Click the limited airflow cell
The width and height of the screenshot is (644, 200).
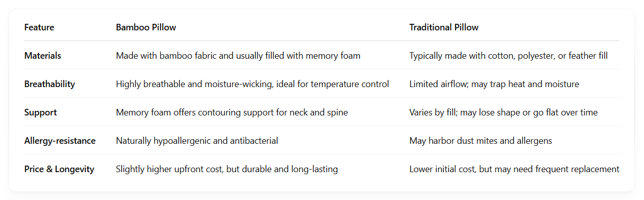(494, 84)
